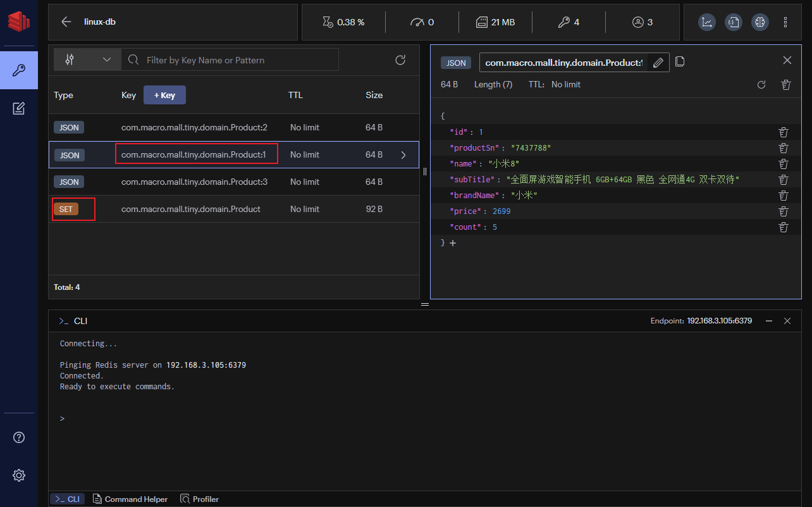Focus the Filter by Key Name input
Viewport: 812px width, 507px height.
(x=230, y=60)
